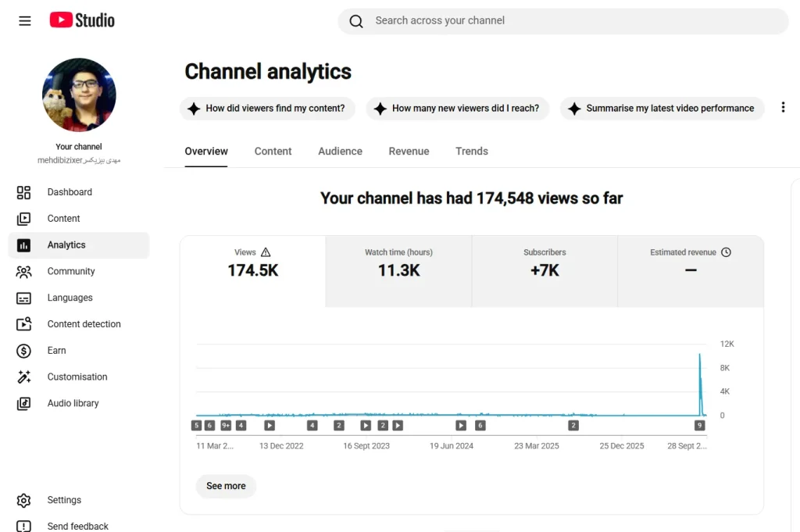The image size is (800, 532).
Task: Switch to the Revenue tab
Action: [409, 152]
